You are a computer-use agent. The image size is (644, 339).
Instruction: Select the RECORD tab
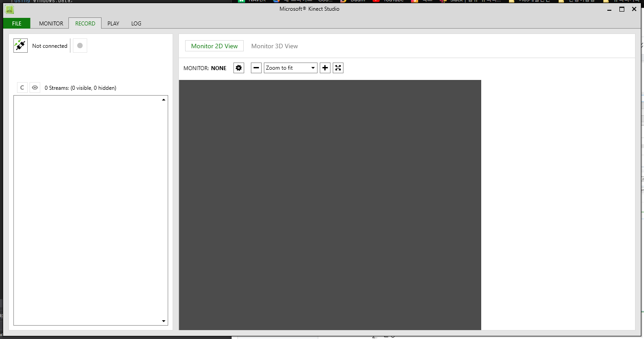pos(85,23)
